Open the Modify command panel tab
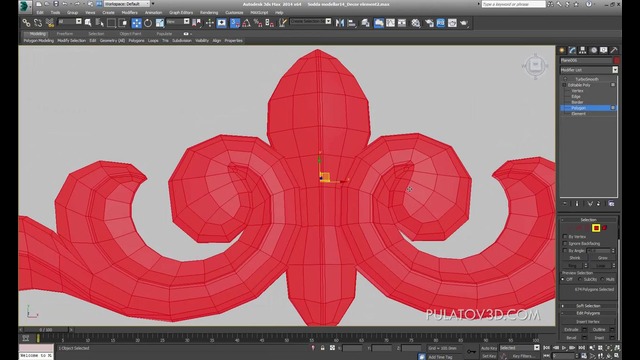 [572, 50]
